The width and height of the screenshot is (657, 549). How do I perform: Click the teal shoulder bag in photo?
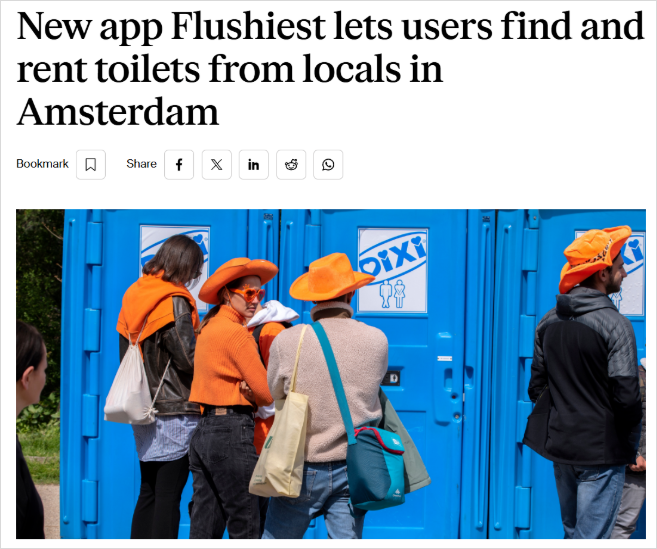click(375, 466)
